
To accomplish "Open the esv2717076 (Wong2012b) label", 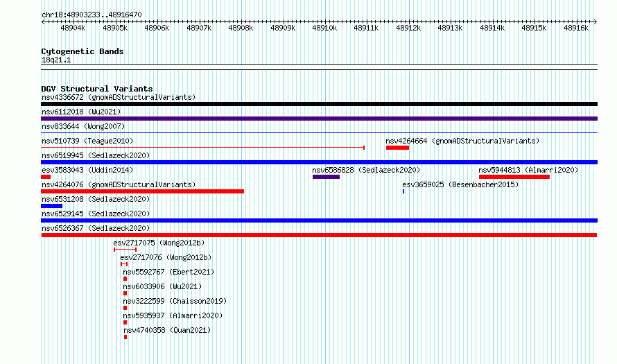I will coord(166,257).
